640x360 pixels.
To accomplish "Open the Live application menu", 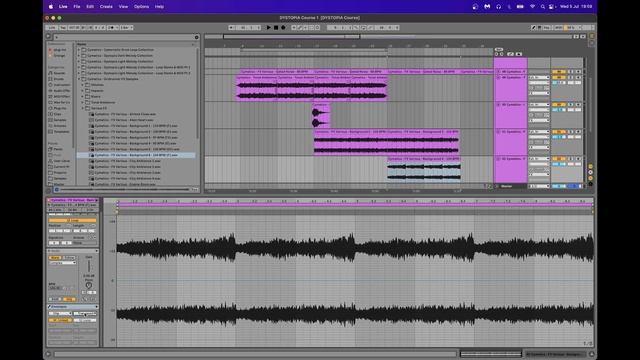I will click(x=63, y=7).
